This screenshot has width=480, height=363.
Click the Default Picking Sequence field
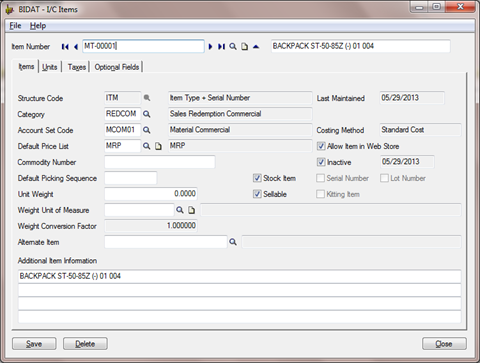[x=130, y=178]
